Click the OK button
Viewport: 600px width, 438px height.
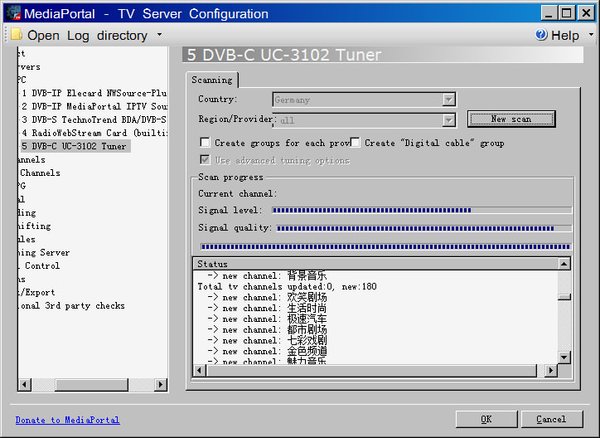(x=486, y=419)
